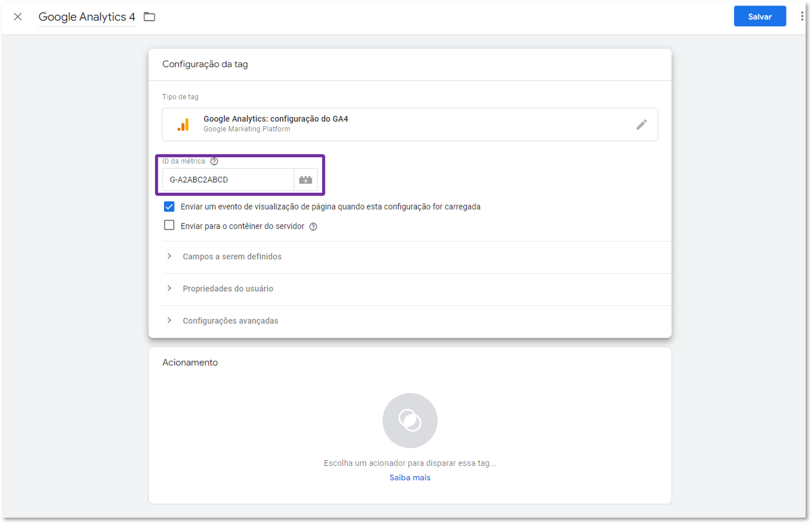The image size is (812, 524).
Task: Open the three-dot more options menu
Action: coord(802,16)
